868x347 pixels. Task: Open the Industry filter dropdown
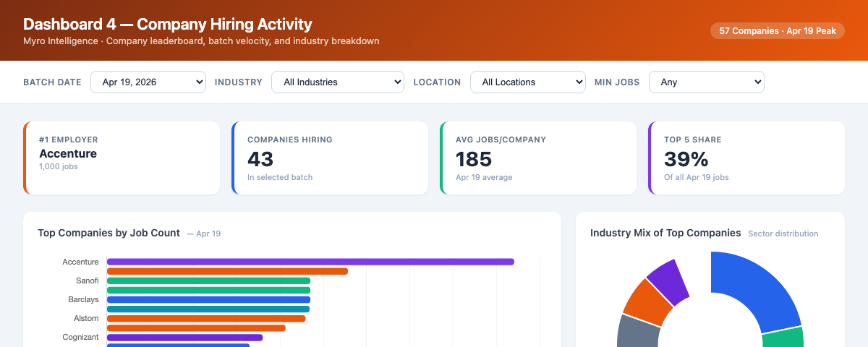click(x=338, y=82)
